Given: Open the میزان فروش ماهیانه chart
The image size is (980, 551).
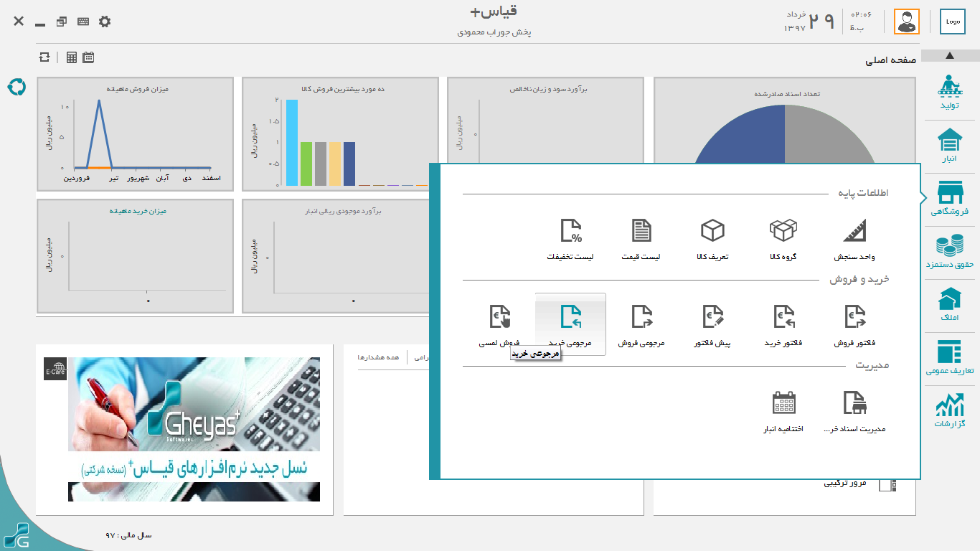Looking at the screenshot, I should coord(135,134).
